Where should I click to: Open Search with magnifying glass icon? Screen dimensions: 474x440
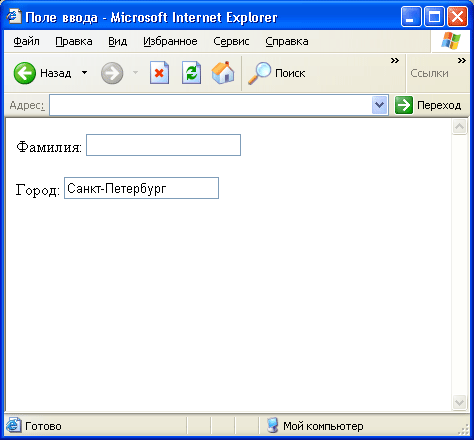tap(259, 73)
